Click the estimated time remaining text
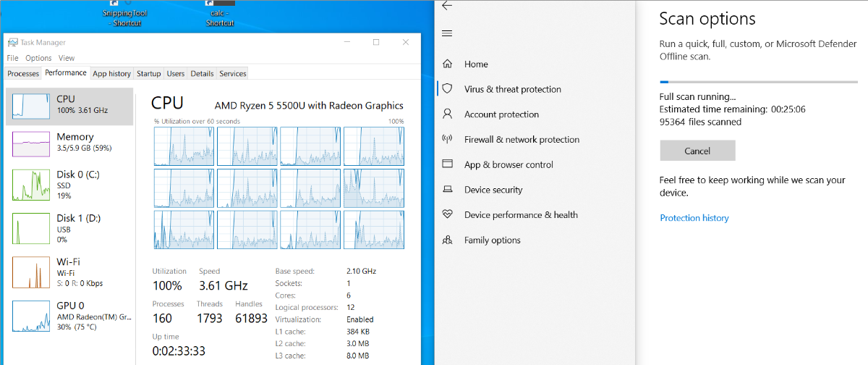The height and width of the screenshot is (365, 868). click(x=733, y=109)
